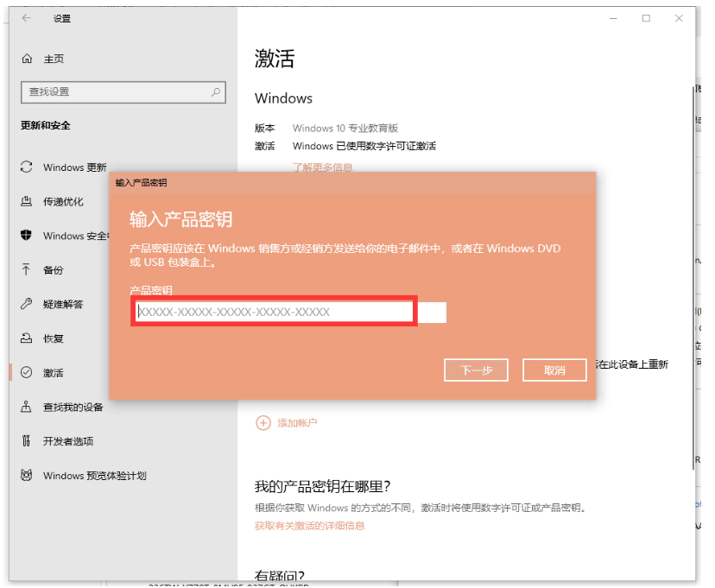Viewport: 715px width, 588px height.
Task: Navigate to 主页 of Settings
Action: coord(47,58)
